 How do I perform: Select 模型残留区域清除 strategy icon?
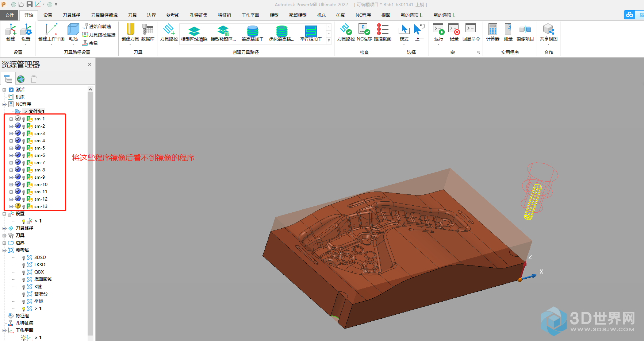223,34
